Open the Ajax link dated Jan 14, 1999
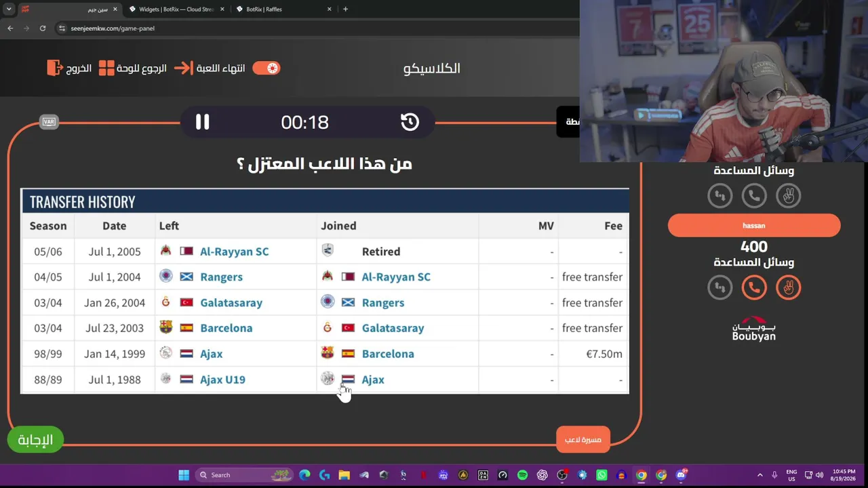Screen dimensions: 868x488 click(212, 354)
